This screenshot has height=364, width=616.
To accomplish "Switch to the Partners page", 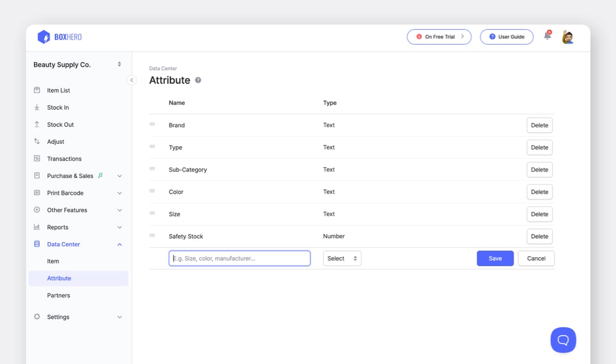I will [59, 295].
